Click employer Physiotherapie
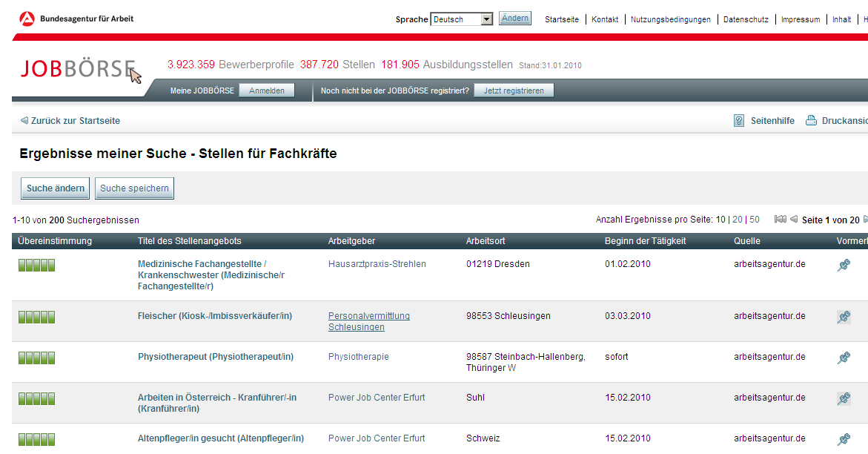The image size is (868, 454). (359, 357)
